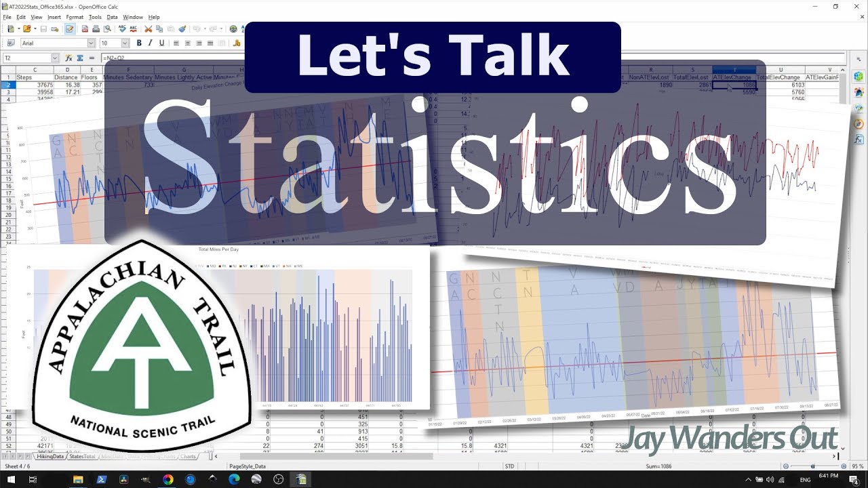The width and height of the screenshot is (868, 488).
Task: Open the Edit menu
Action: (21, 17)
